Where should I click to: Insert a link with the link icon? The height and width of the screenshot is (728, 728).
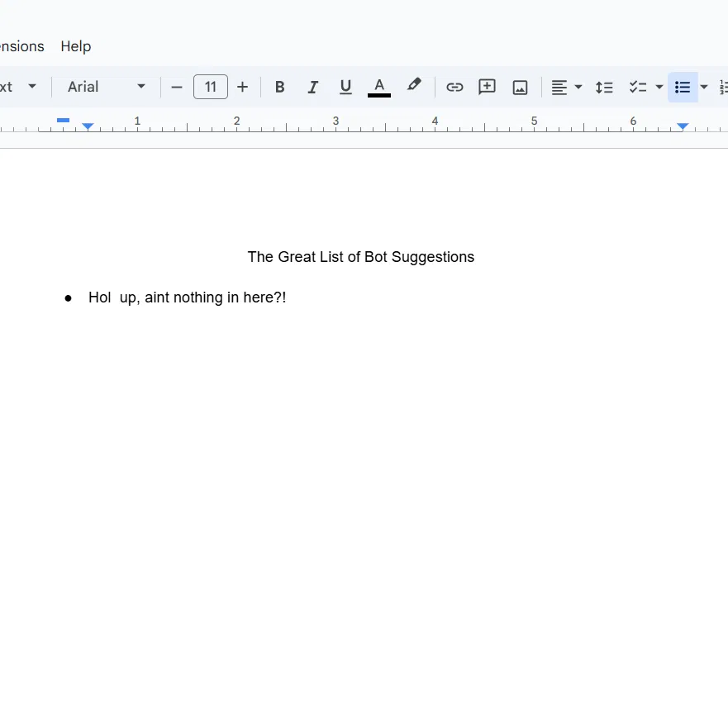(x=454, y=88)
